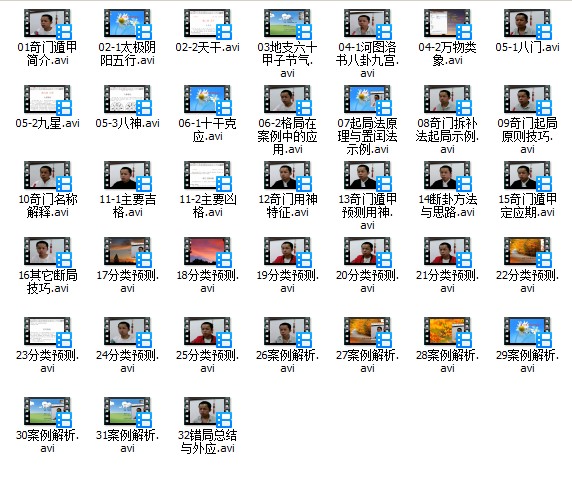The image size is (572, 491).
Task: Click the 05-1八门.avi file
Action: (x=527, y=24)
